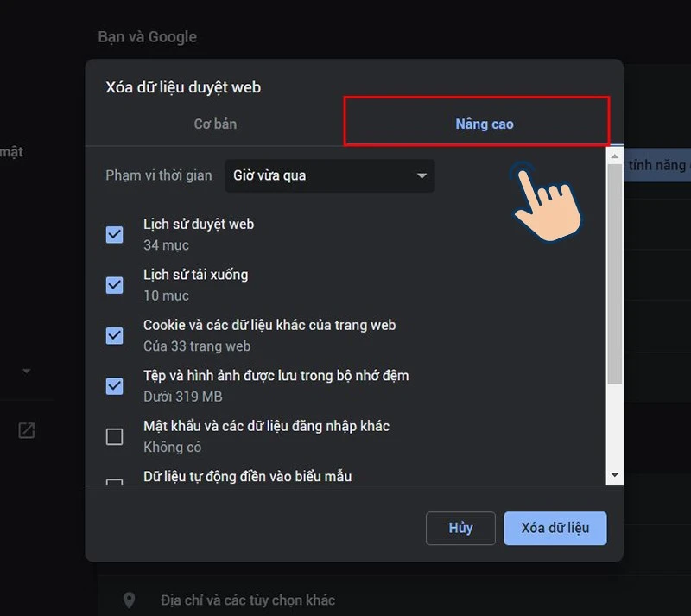Click the Hủy button

460,528
